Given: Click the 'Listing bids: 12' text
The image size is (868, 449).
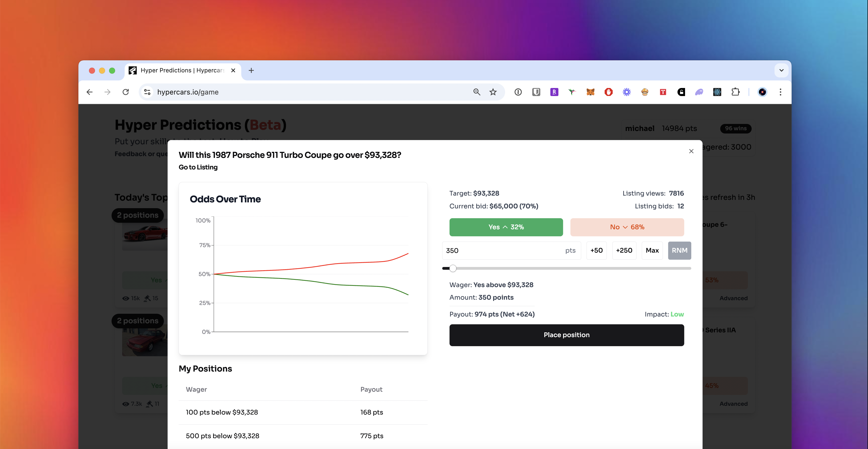Looking at the screenshot, I should pos(659,206).
